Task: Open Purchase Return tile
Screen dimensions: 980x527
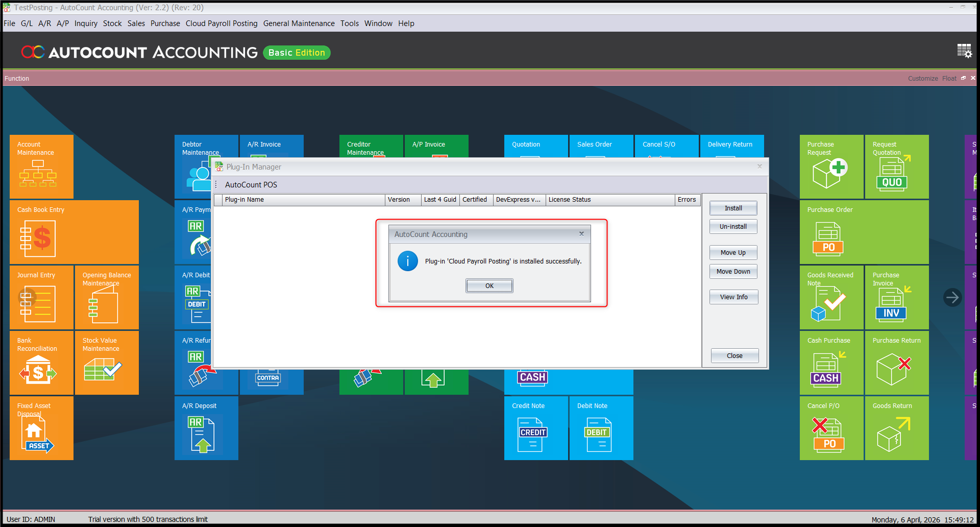Action: click(897, 363)
